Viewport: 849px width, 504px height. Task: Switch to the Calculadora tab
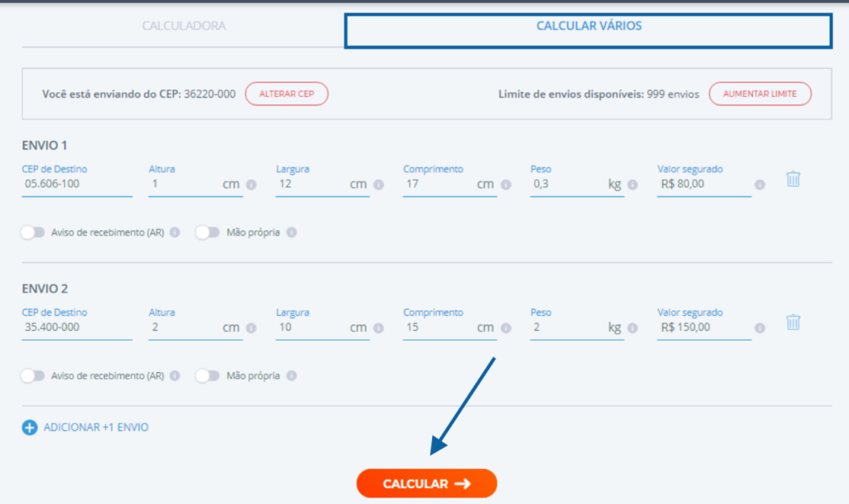[183, 26]
